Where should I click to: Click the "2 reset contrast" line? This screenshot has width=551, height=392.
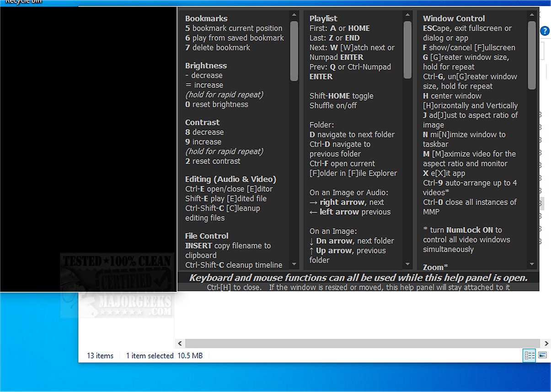point(213,161)
